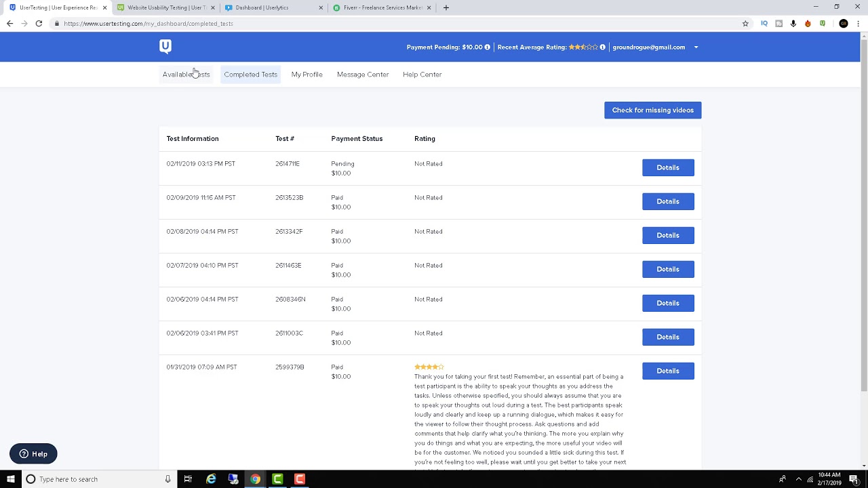Click the microphone extension icon

pos(793,23)
